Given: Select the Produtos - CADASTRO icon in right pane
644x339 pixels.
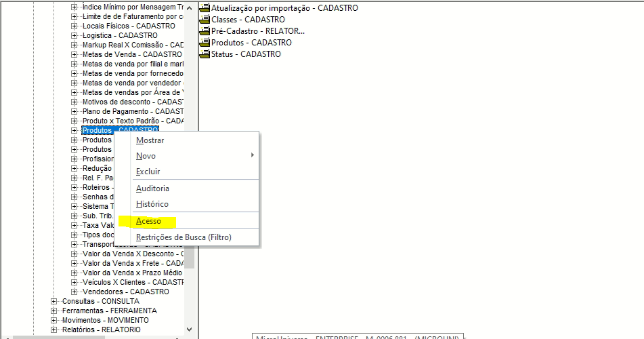Looking at the screenshot, I should pos(205,42).
